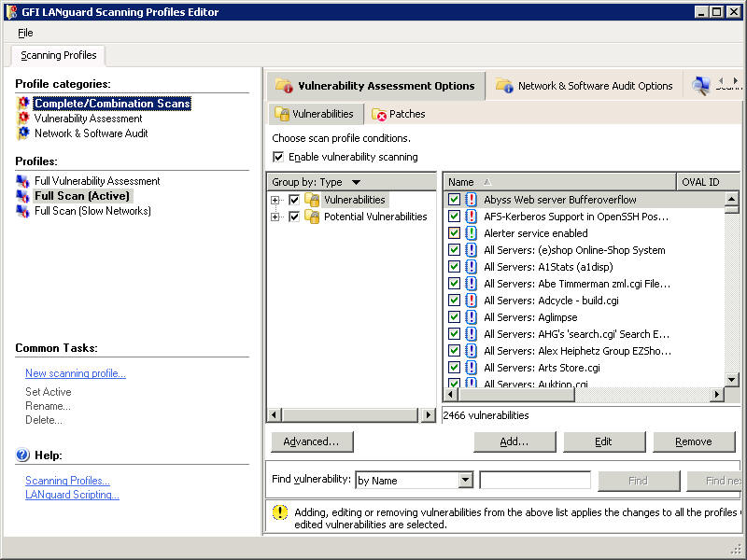Screen dimensions: 747x560
Task: Click severity icon for AHG's 'search.cgi' row
Action: click(471, 334)
